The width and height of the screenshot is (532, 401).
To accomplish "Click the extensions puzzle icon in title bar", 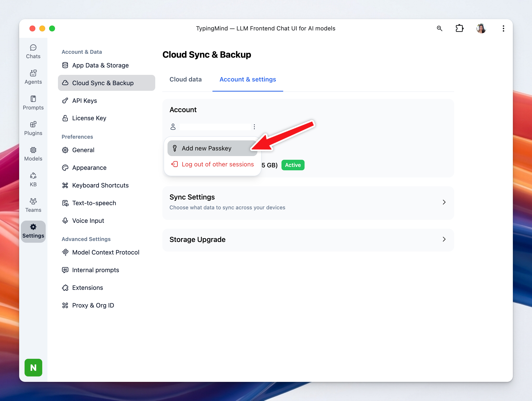I will tap(459, 28).
